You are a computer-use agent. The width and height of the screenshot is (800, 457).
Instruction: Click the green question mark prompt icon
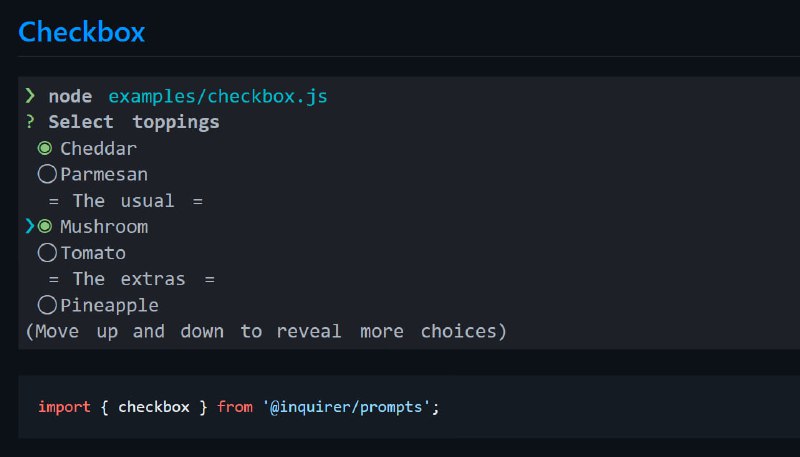30,122
